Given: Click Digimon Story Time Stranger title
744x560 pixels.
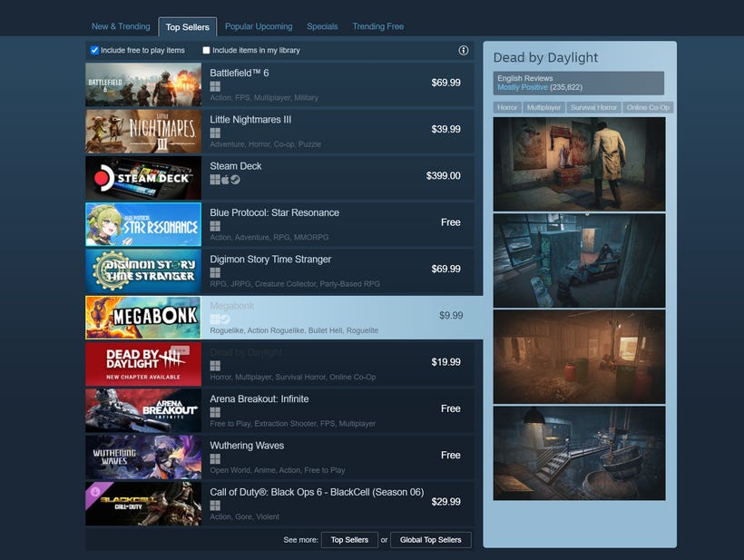Looking at the screenshot, I should 270,259.
